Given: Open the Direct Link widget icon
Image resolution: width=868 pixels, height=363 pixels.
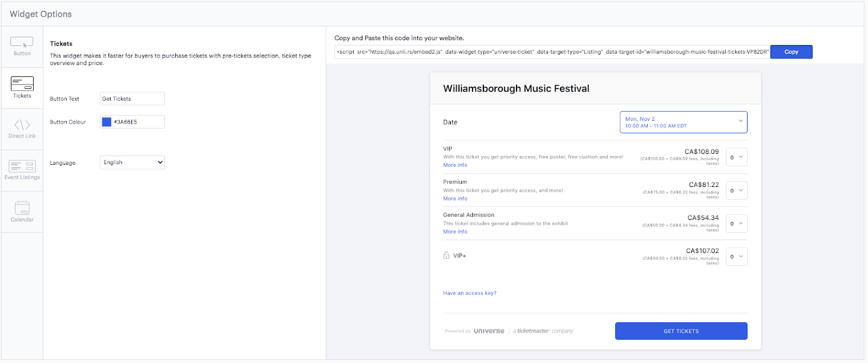Looking at the screenshot, I should click(22, 128).
